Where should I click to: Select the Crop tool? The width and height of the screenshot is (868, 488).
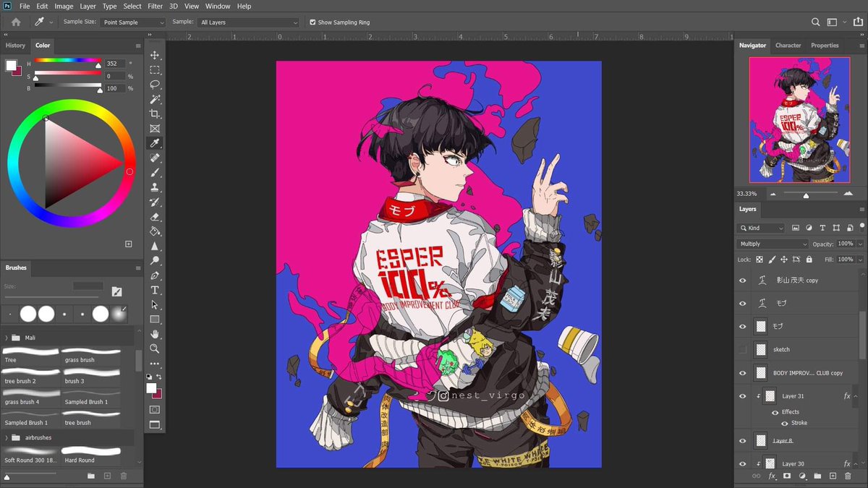155,114
